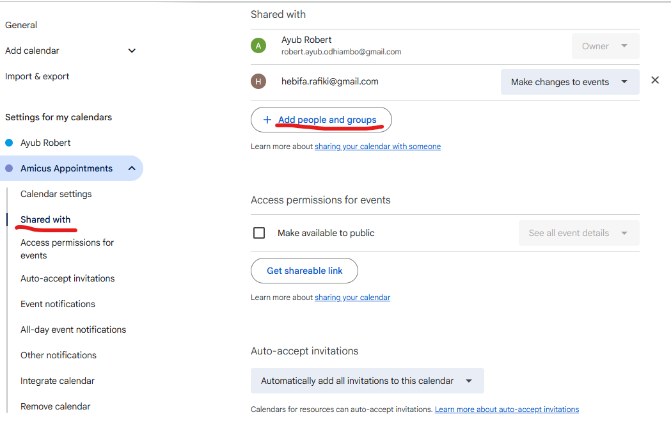671x421 pixels.
Task: Click the Get shareable link button
Action: (303, 271)
